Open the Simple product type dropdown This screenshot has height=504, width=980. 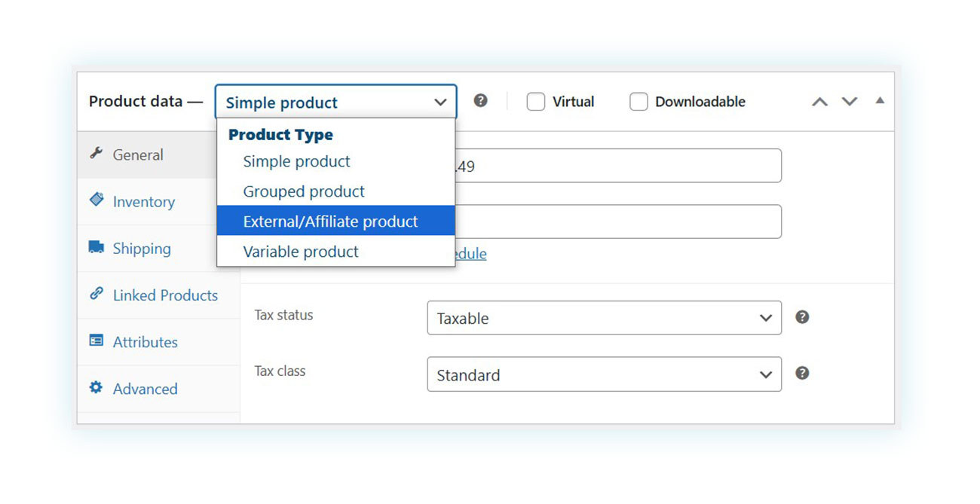click(x=335, y=102)
